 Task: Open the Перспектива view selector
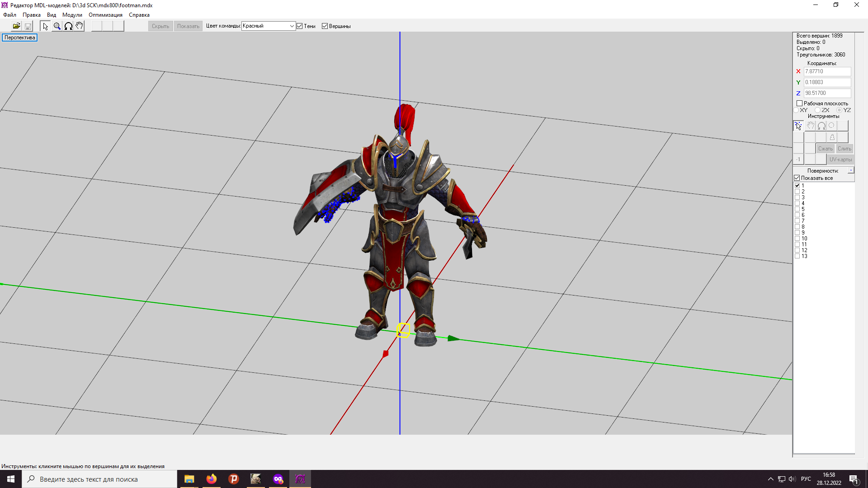pyautogui.click(x=19, y=38)
